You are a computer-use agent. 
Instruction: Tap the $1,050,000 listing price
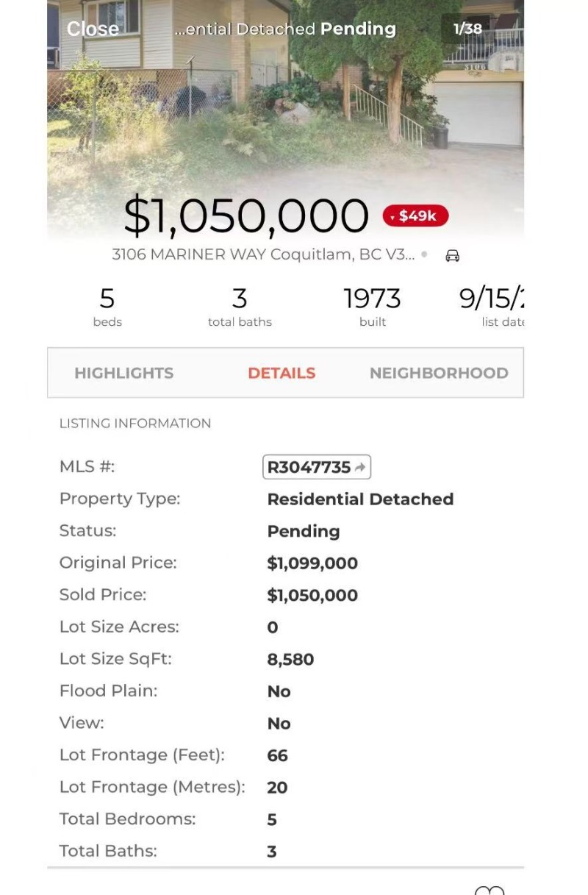[x=246, y=215]
